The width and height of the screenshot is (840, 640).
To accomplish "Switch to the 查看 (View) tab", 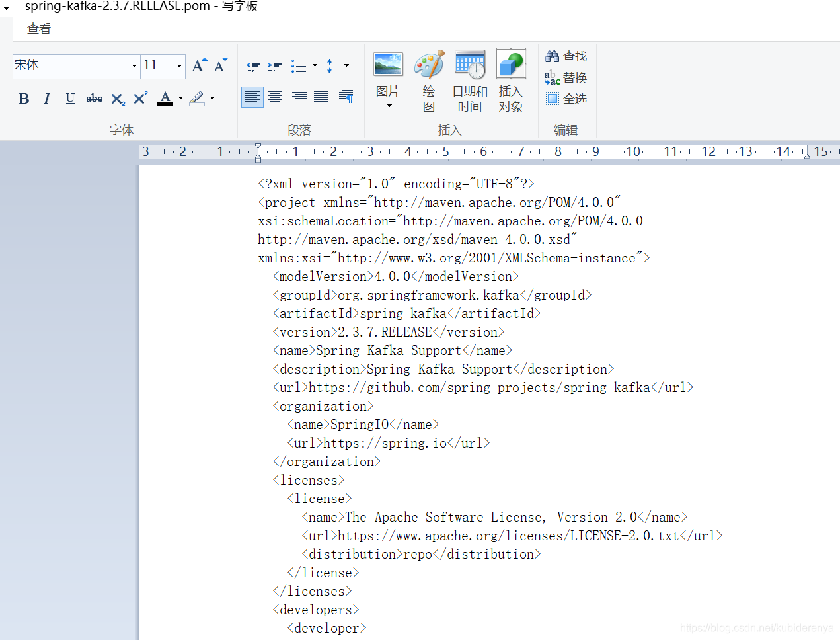I will 39,29.
